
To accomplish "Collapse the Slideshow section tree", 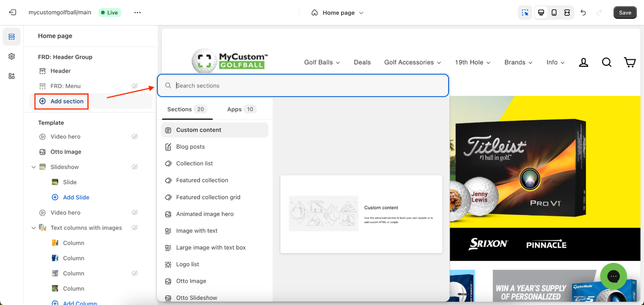I will (x=34, y=167).
